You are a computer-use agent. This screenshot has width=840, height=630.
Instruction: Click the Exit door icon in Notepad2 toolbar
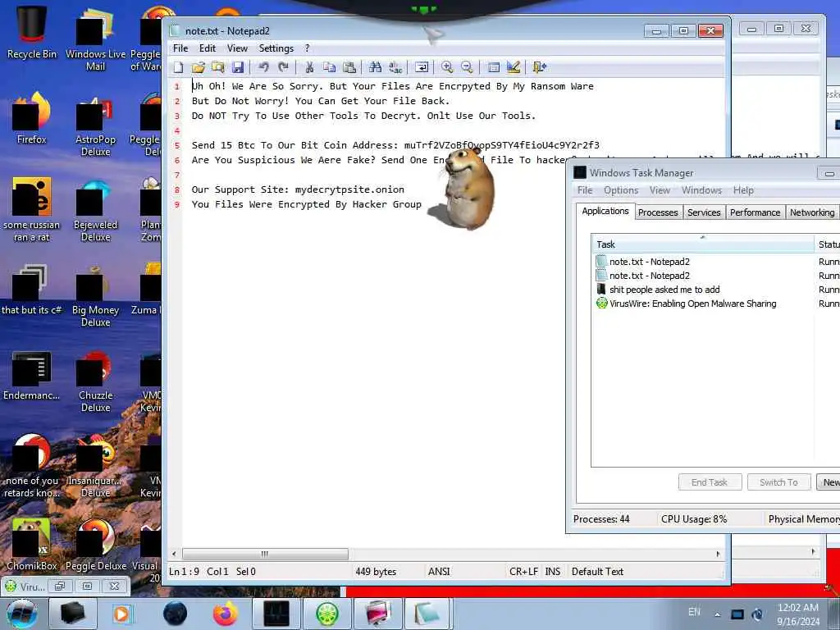coord(539,67)
